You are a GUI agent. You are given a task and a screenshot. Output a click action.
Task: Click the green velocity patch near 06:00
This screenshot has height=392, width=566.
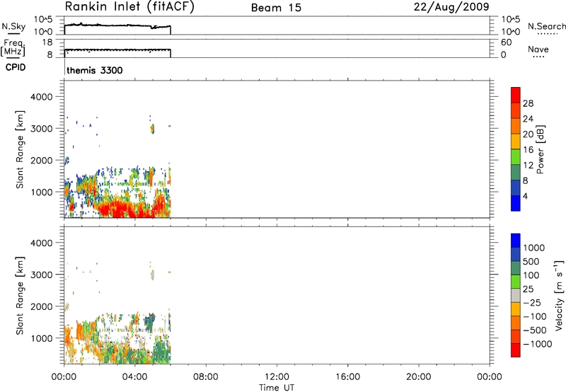(x=162, y=351)
